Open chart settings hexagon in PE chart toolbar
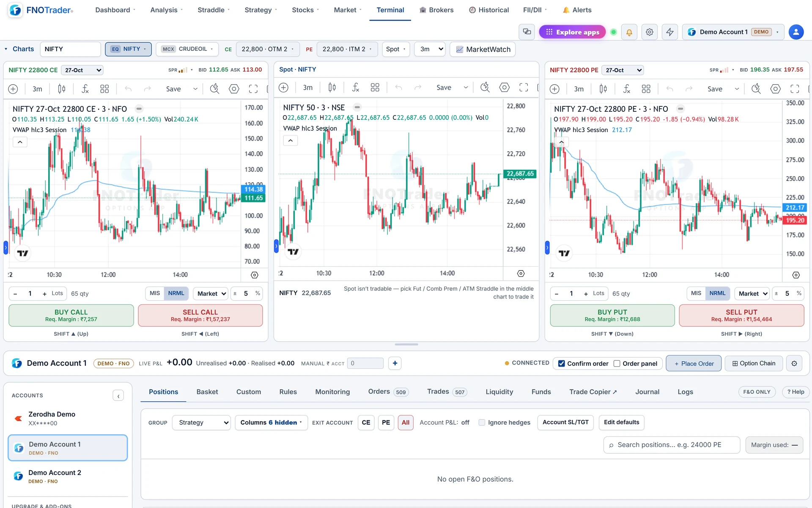 775,89
